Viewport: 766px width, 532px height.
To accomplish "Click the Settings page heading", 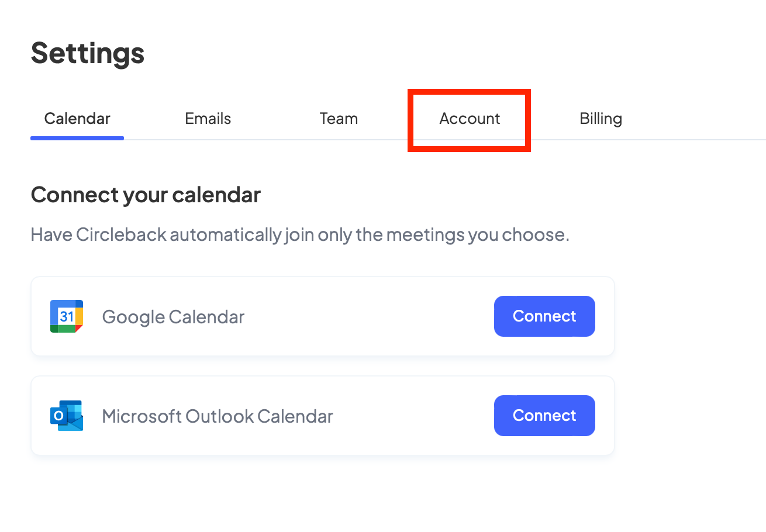I will (88, 53).
